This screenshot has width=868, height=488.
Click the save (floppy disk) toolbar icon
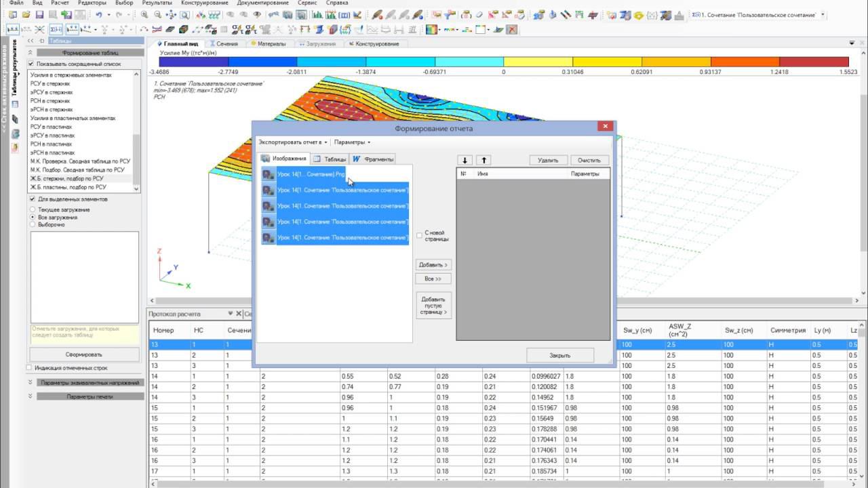(x=39, y=15)
